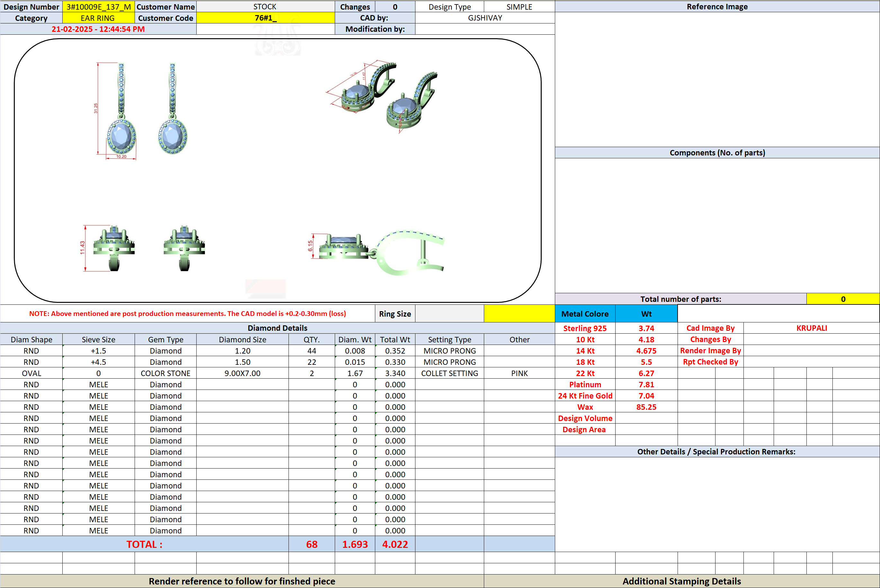The height and width of the screenshot is (588, 880).
Task: Select the SIMPLE design type cell
Action: [519, 7]
